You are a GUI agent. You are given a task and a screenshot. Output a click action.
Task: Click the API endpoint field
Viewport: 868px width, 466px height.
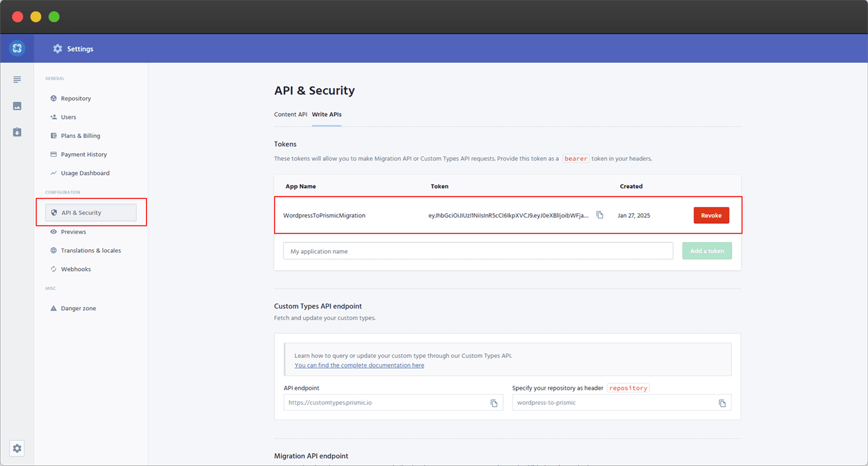(393, 403)
